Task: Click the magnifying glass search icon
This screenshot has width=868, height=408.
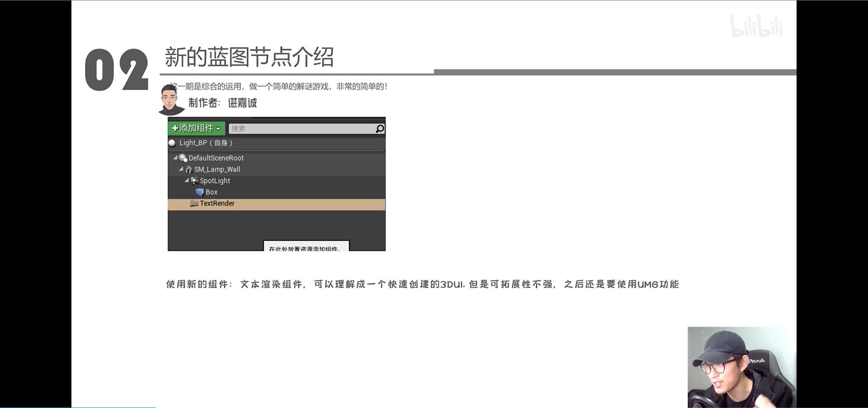Action: (379, 128)
